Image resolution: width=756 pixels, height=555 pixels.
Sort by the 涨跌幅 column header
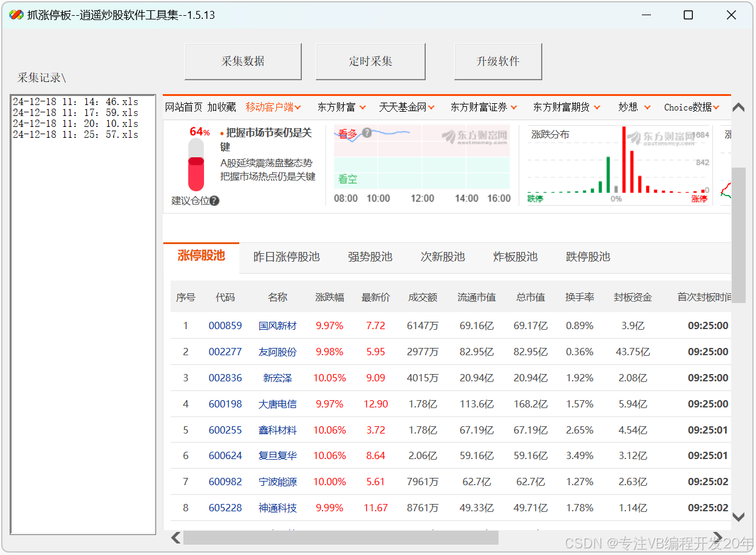[330, 298]
